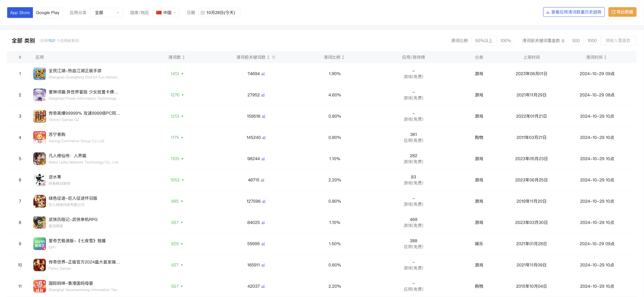Click the 苏宁易购 app icon
644x297 pixels.
click(40, 138)
